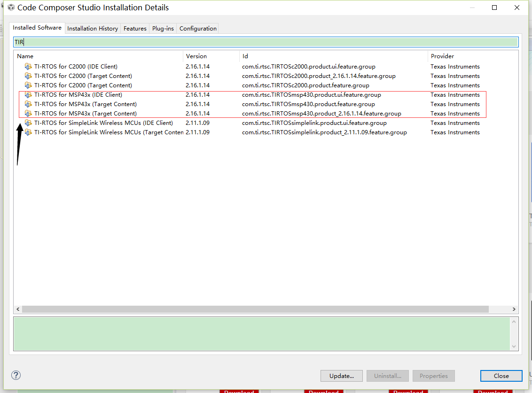Screen dimensions: 532x393
Task: Click the description pane scroll up arrow
Action: coord(514,322)
